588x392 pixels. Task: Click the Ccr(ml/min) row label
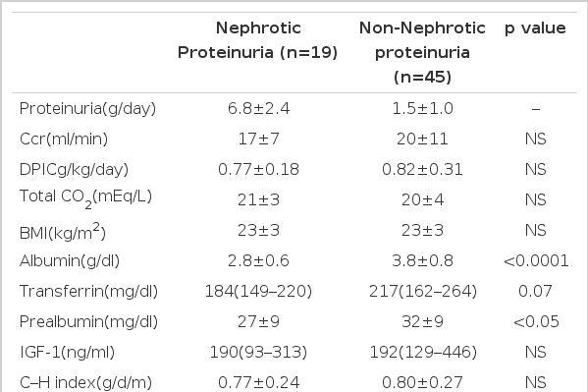point(64,140)
